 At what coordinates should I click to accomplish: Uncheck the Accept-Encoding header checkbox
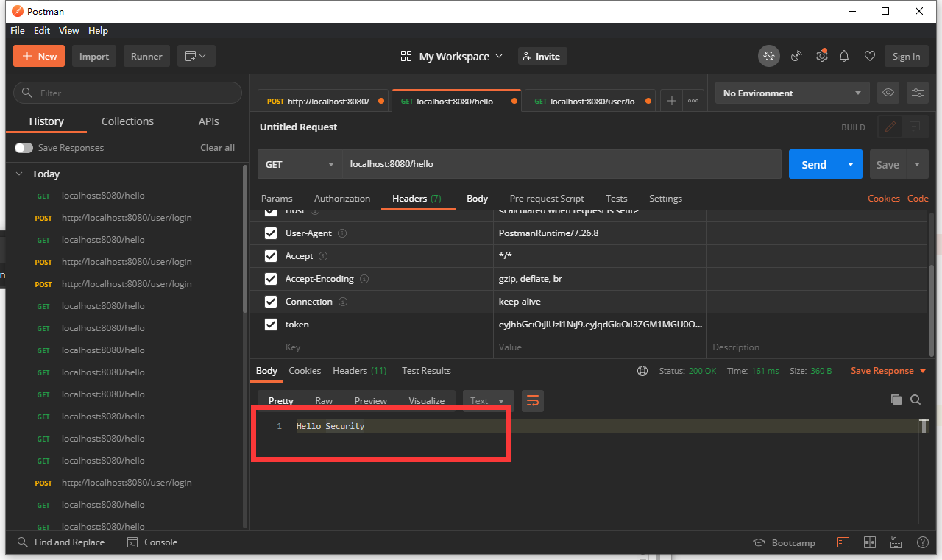point(271,279)
